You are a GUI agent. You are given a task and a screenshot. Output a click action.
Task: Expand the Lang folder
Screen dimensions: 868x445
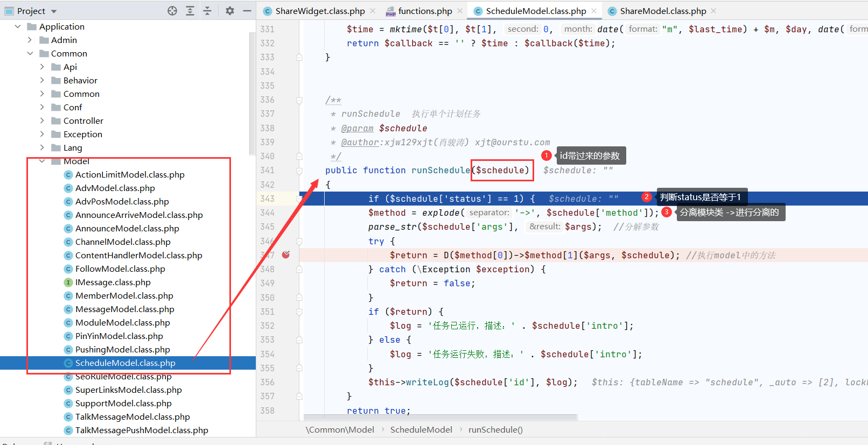pos(42,147)
